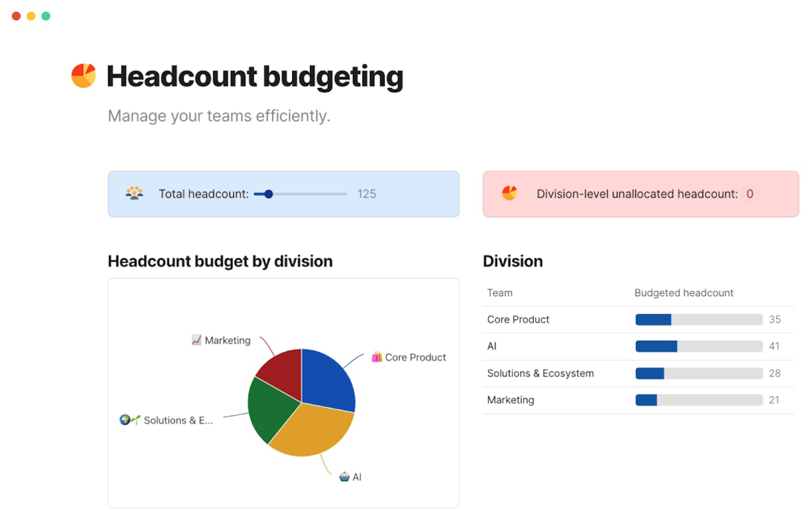Click the bag icon beside Core Product label
810x532 pixels.
tap(376, 357)
